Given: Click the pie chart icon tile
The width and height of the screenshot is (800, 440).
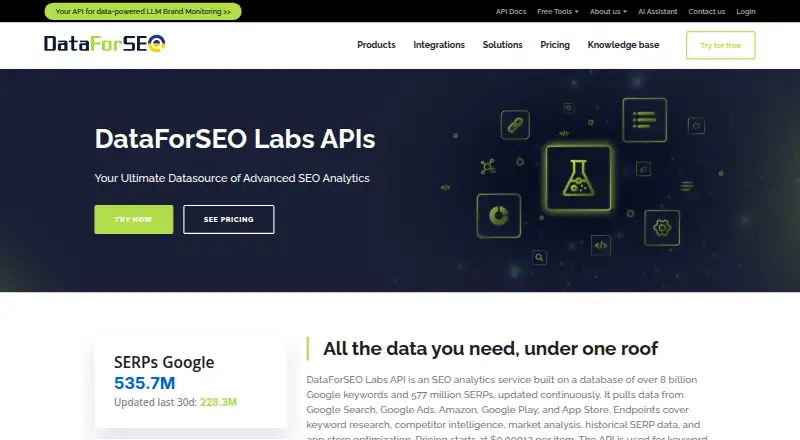Looking at the screenshot, I should pos(498,216).
